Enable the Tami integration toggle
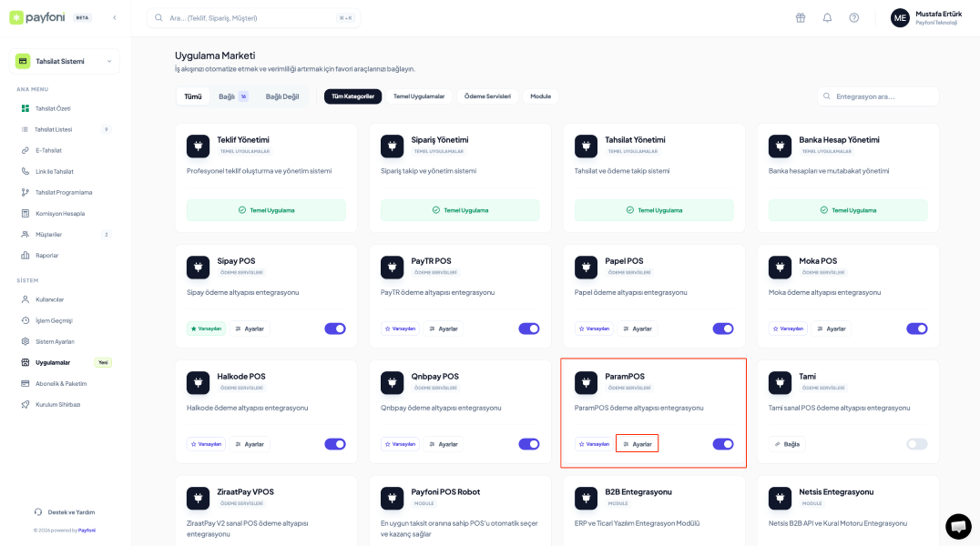 (916, 444)
